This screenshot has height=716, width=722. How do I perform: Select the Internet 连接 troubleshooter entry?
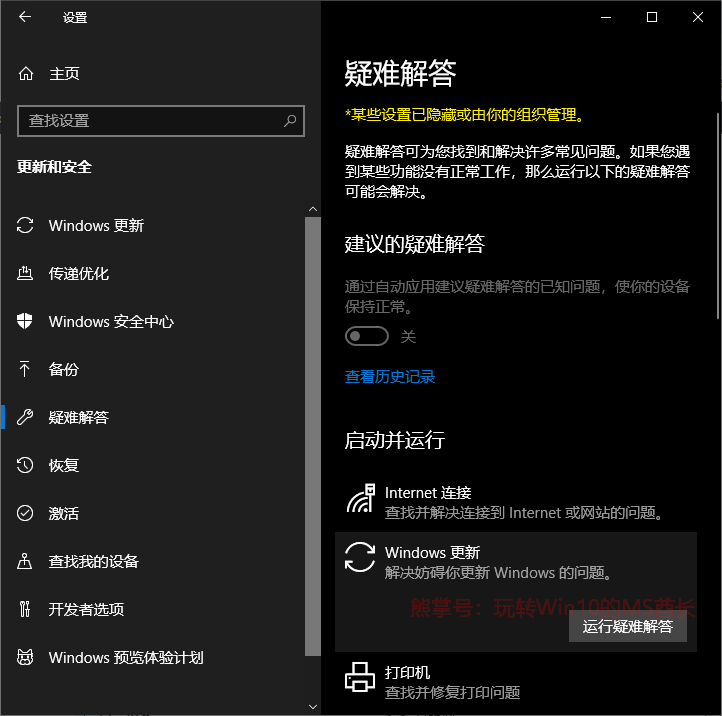pyautogui.click(x=516, y=502)
